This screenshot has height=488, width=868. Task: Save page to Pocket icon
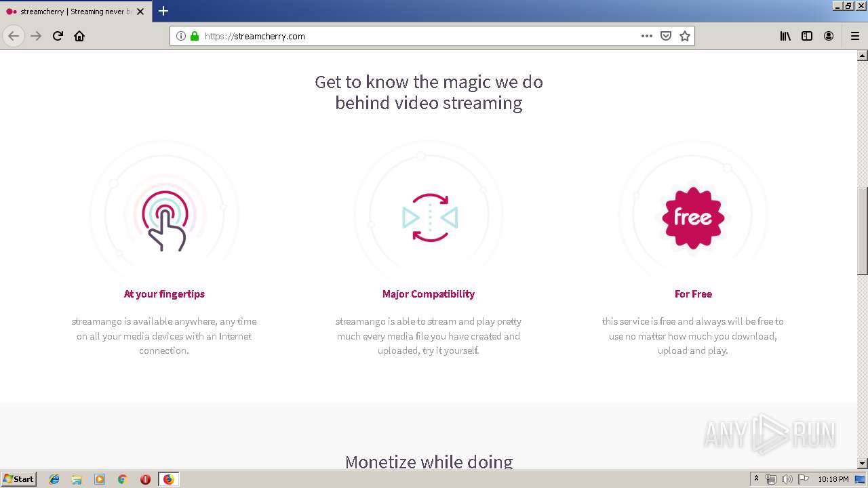coord(666,36)
